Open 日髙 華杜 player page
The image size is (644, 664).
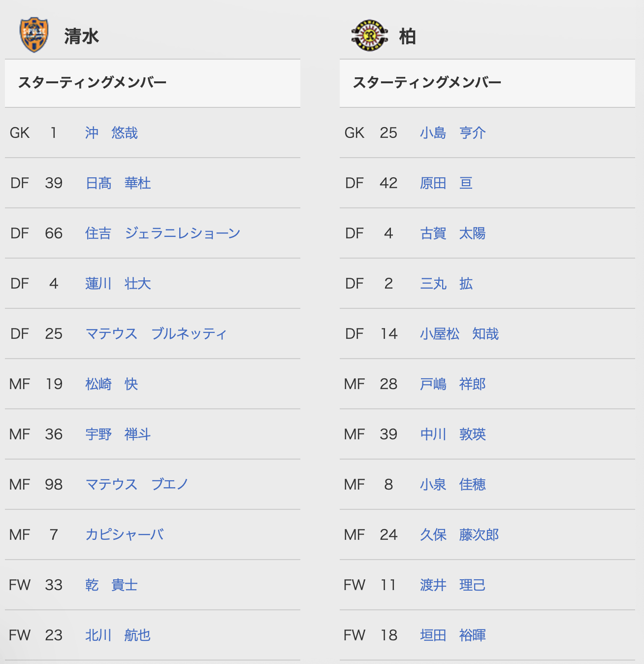pyautogui.click(x=118, y=183)
